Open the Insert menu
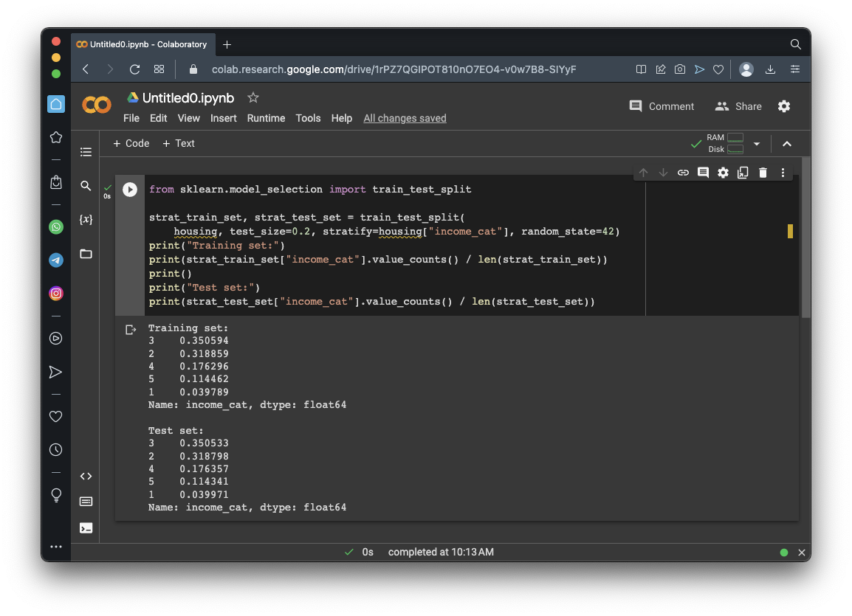The width and height of the screenshot is (852, 616). (224, 118)
